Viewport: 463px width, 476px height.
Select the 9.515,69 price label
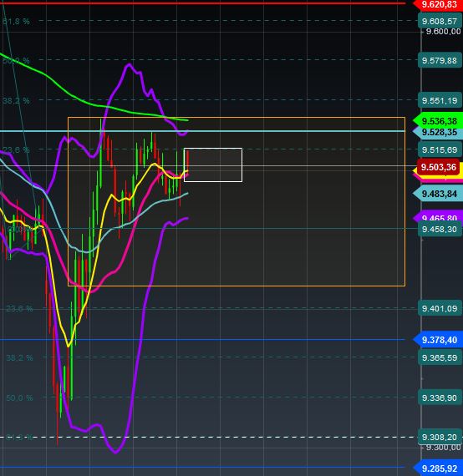440,150
